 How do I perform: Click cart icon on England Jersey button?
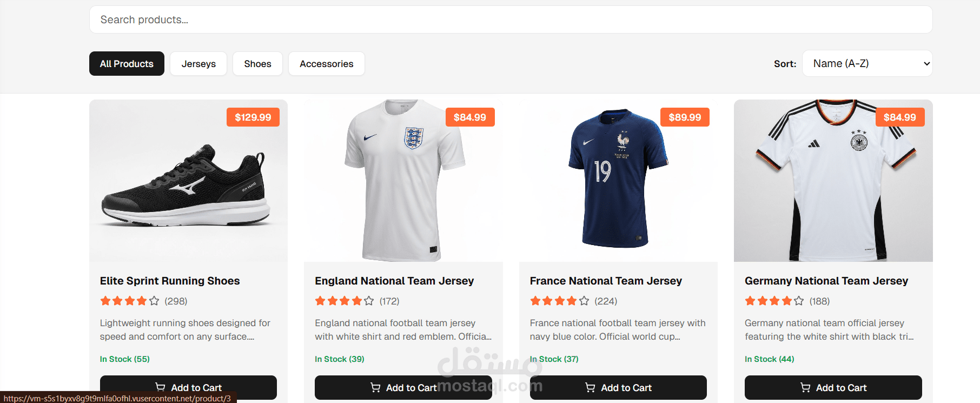click(375, 387)
